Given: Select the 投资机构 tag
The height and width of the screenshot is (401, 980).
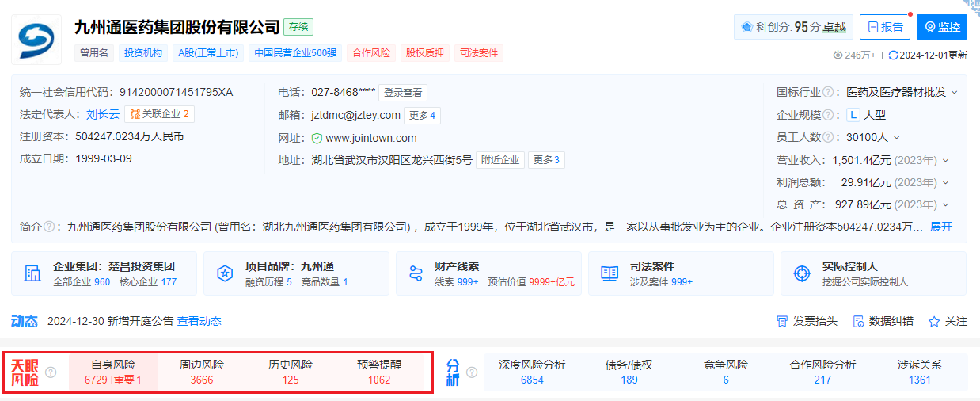Looking at the screenshot, I should [144, 53].
